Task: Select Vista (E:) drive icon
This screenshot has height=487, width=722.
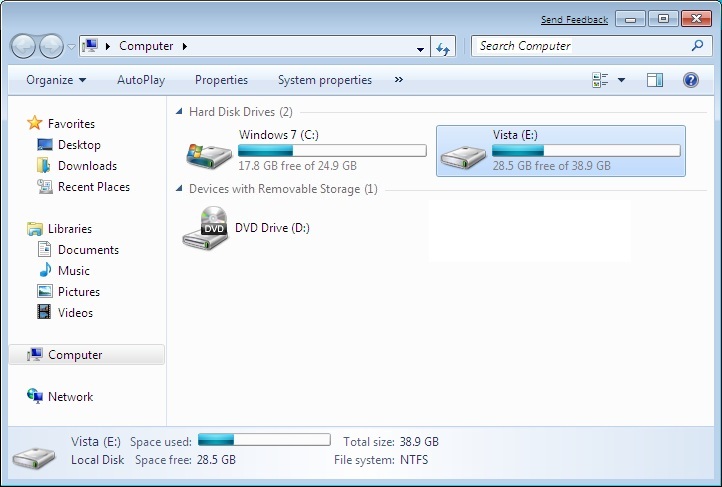Action: coord(463,157)
